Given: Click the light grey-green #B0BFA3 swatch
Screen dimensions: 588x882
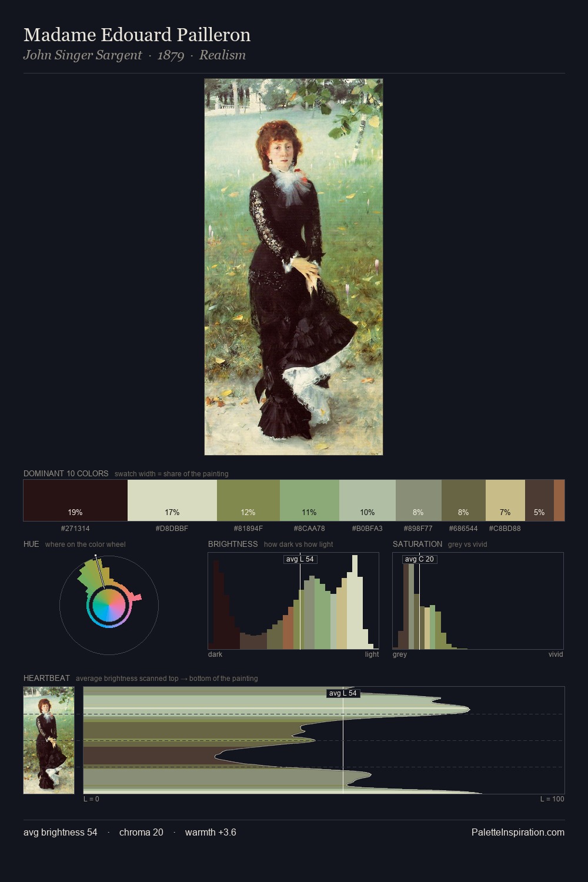Looking at the screenshot, I should (367, 500).
